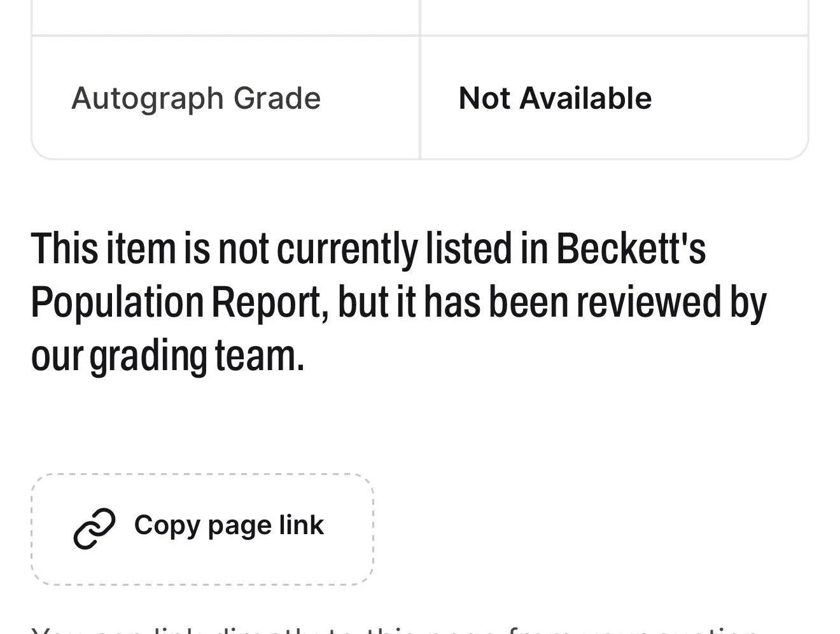This screenshot has width=840, height=634.
Task: Click the divider between the table columns
Action: 420,79
